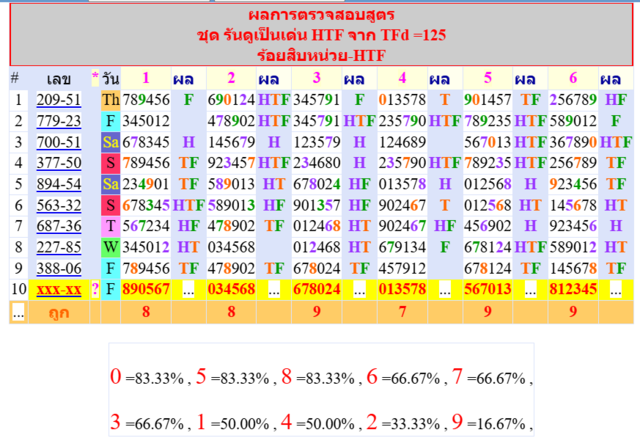Viewport: 640px width, 438px height.
Task: Click cell 690124 in row 1
Action: 231,100
